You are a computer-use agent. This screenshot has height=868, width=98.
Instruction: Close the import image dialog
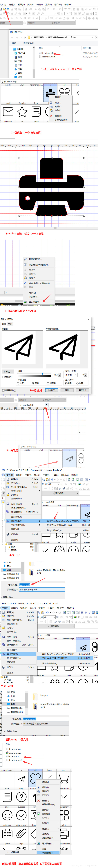coord(88,319)
